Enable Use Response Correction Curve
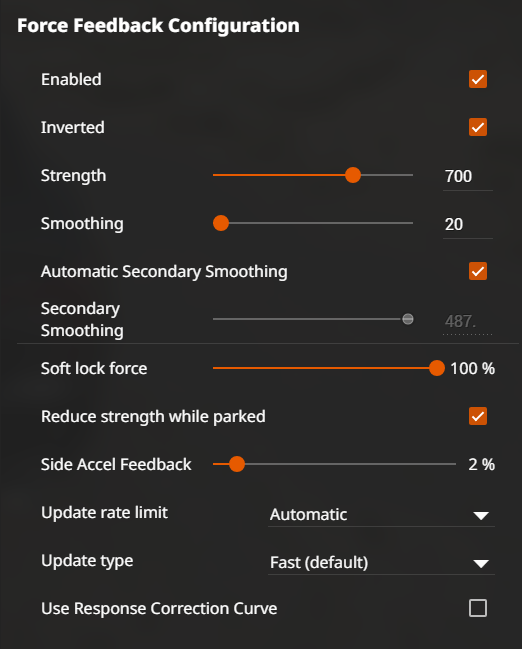This screenshot has width=522, height=649. pos(478,608)
